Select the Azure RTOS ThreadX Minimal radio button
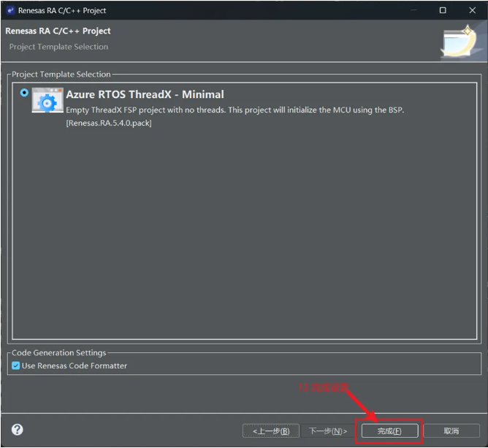 click(24, 93)
